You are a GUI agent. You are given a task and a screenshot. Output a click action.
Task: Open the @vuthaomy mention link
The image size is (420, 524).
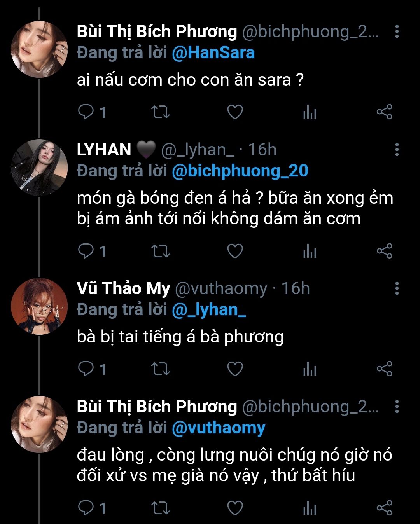pyautogui.click(x=218, y=428)
